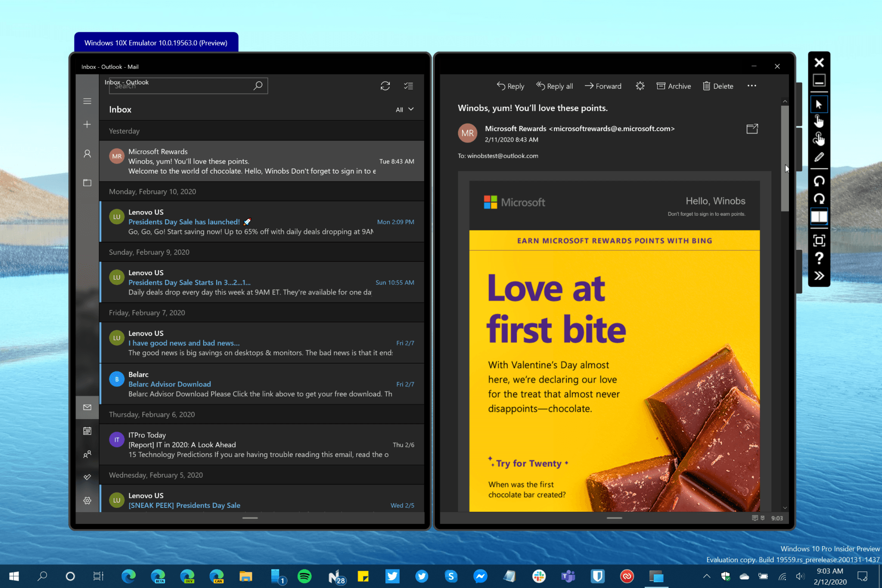The image size is (882, 588).
Task: Open the "All" filter dropdown above the Inbox
Action: [403, 109]
